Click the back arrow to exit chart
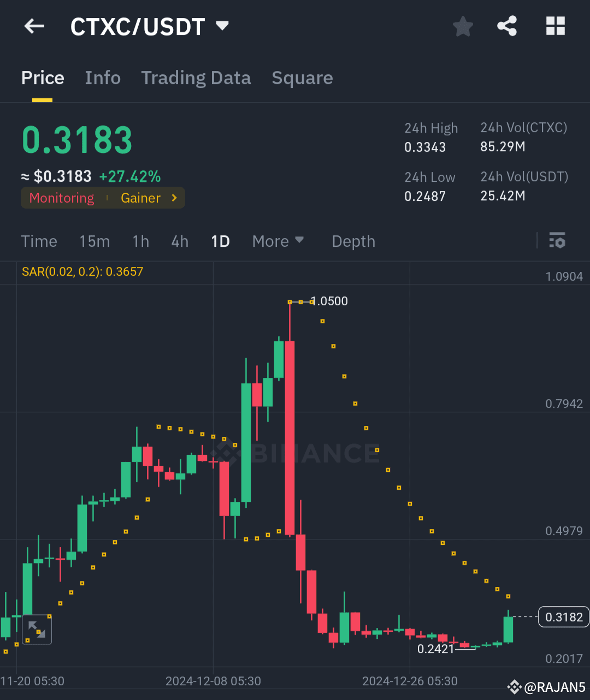The image size is (590, 700). pyautogui.click(x=34, y=26)
